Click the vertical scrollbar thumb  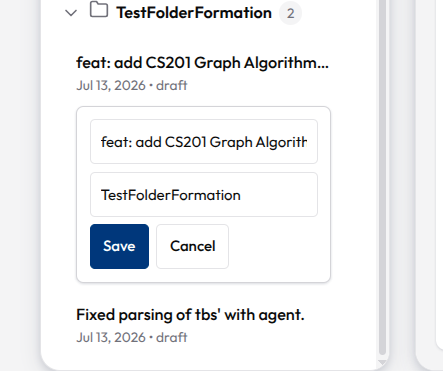tap(383, 177)
